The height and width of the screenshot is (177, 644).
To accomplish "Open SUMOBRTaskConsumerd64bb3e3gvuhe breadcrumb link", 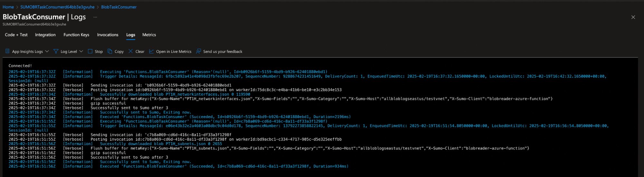I will point(57,7).
